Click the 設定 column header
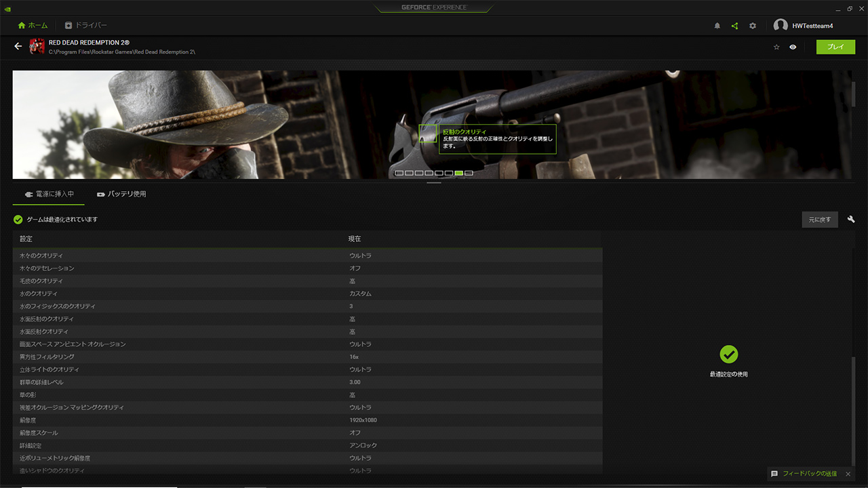This screenshot has width=868, height=488. pos(26,239)
